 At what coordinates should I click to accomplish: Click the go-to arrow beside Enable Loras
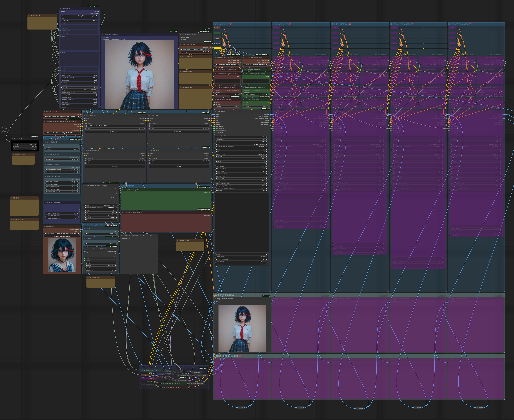(77, 159)
